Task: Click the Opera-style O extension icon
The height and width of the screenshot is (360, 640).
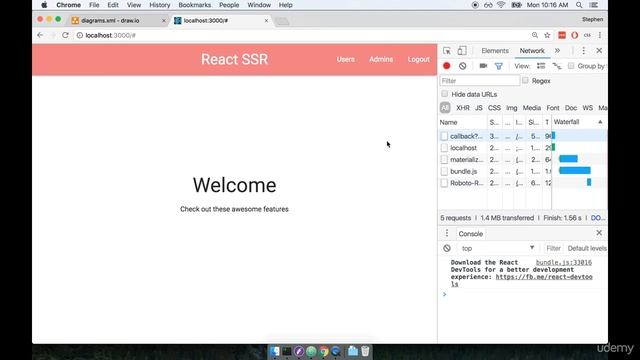Action: [x=575, y=36]
